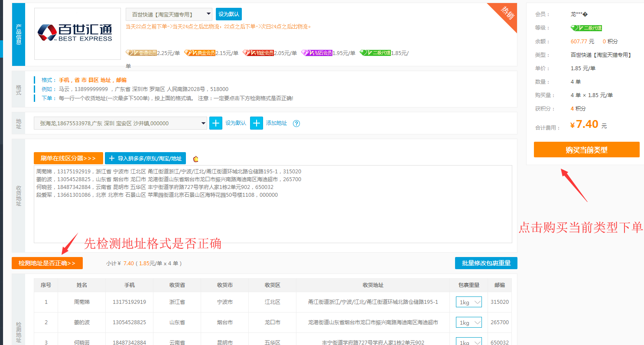Click the name cell 姜的波 in the table
Image resolution: width=644 pixels, height=345 pixels.
tap(82, 322)
